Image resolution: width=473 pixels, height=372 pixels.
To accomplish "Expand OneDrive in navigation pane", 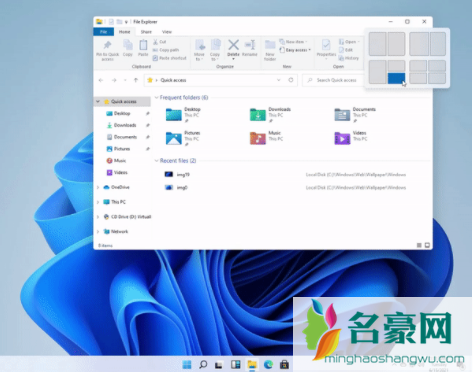I will pyautogui.click(x=98, y=187).
